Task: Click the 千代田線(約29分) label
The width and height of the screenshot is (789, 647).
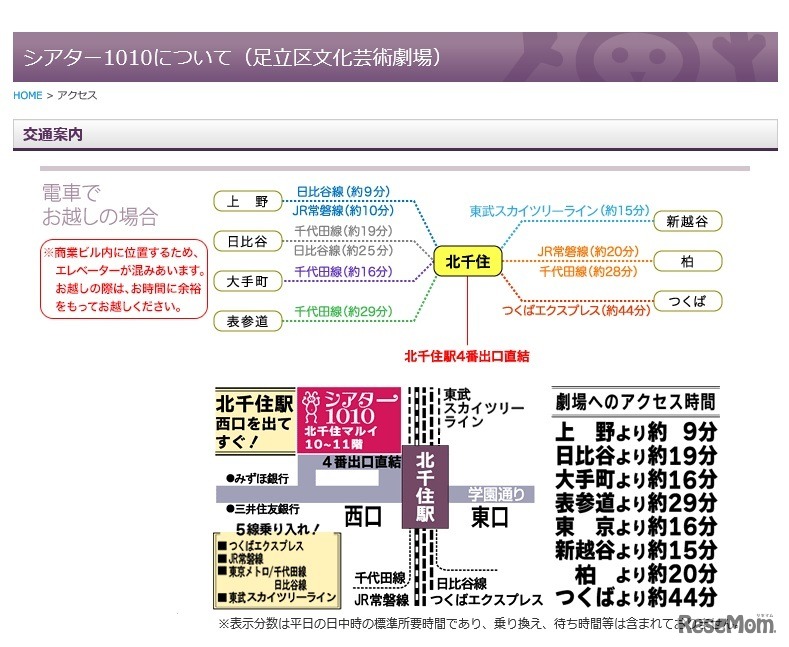Action: pyautogui.click(x=343, y=311)
